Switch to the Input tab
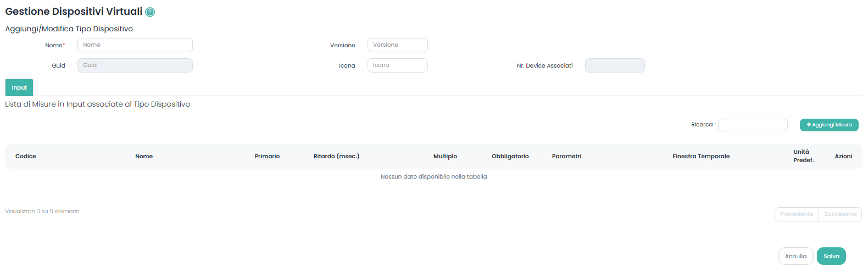Viewport: 868px width, 272px height. pos(19,88)
